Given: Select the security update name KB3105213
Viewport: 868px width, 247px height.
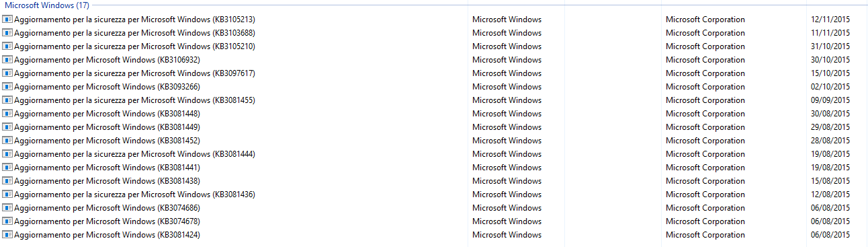Looking at the screenshot, I should [x=134, y=20].
